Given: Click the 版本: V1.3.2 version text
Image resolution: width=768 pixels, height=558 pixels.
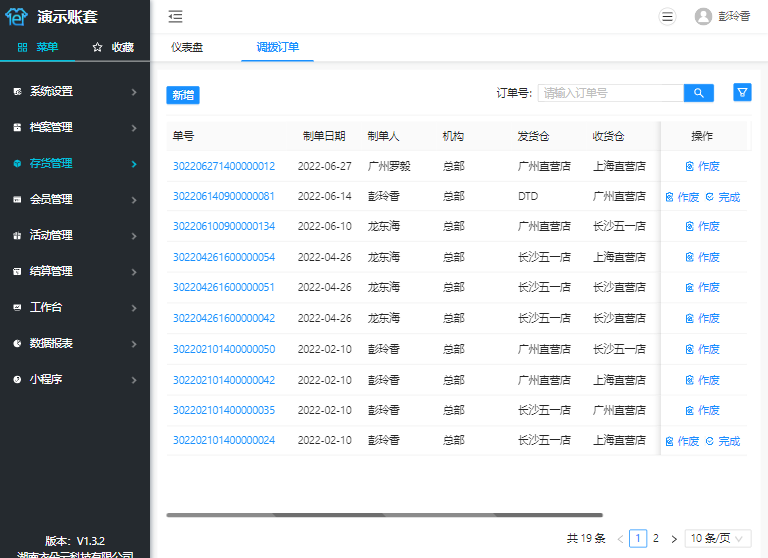Looking at the screenshot, I should pyautogui.click(x=75, y=541).
